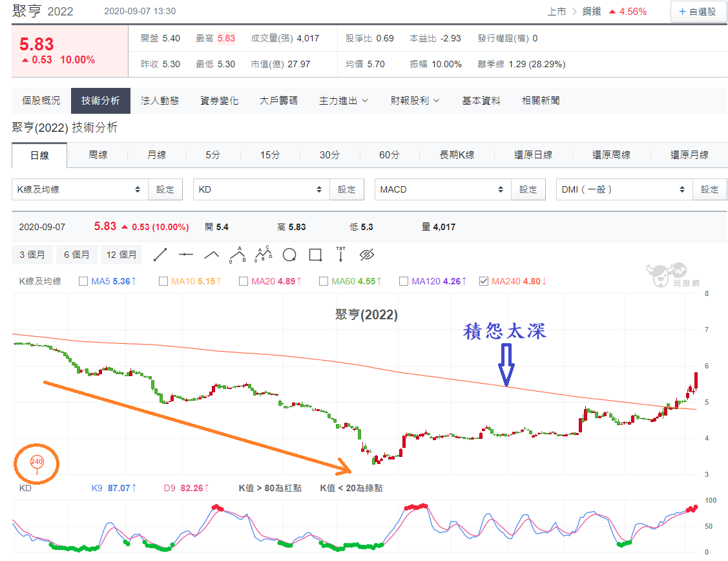Screen dimensions: 728x561
Task: Switch to 還原周線 chart tab
Action: point(611,154)
